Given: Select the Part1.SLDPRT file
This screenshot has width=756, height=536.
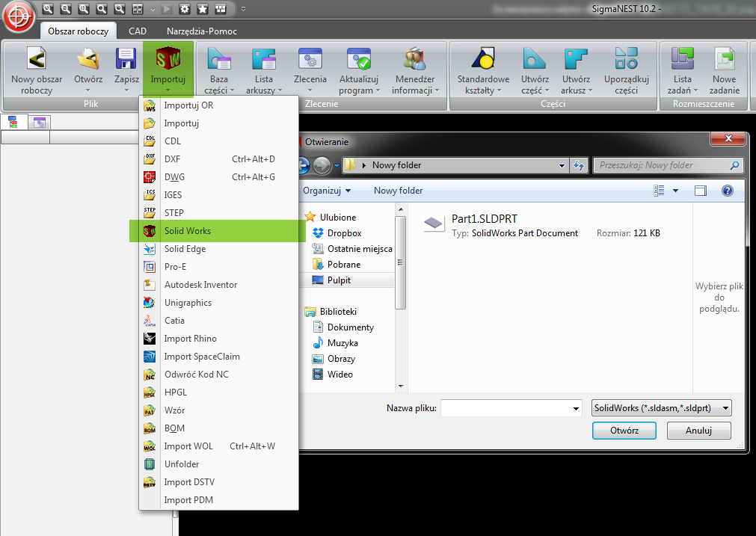Looking at the screenshot, I should tap(542, 226).
